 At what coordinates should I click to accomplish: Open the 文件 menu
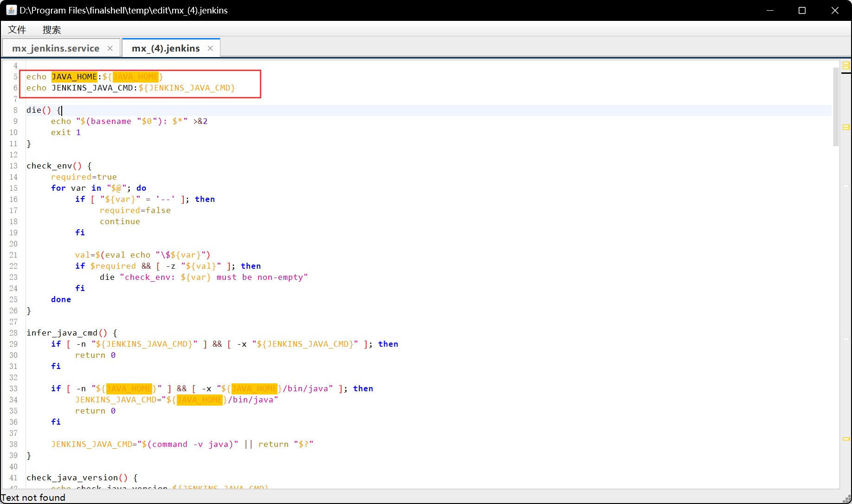click(17, 30)
